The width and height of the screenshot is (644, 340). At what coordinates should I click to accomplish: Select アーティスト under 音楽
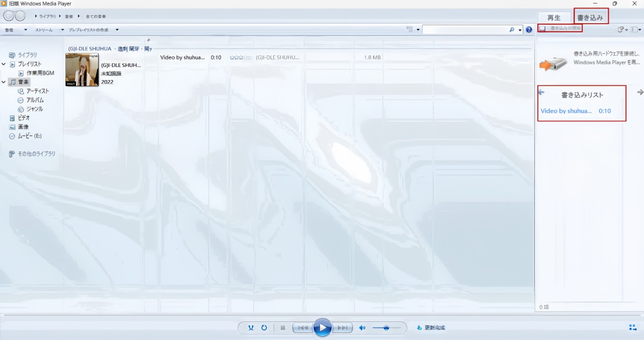pyautogui.click(x=38, y=91)
